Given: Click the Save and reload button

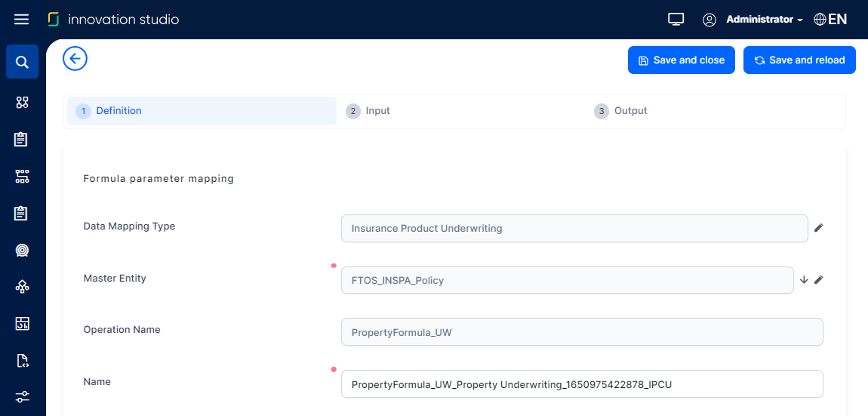Looking at the screenshot, I should click(x=799, y=60).
